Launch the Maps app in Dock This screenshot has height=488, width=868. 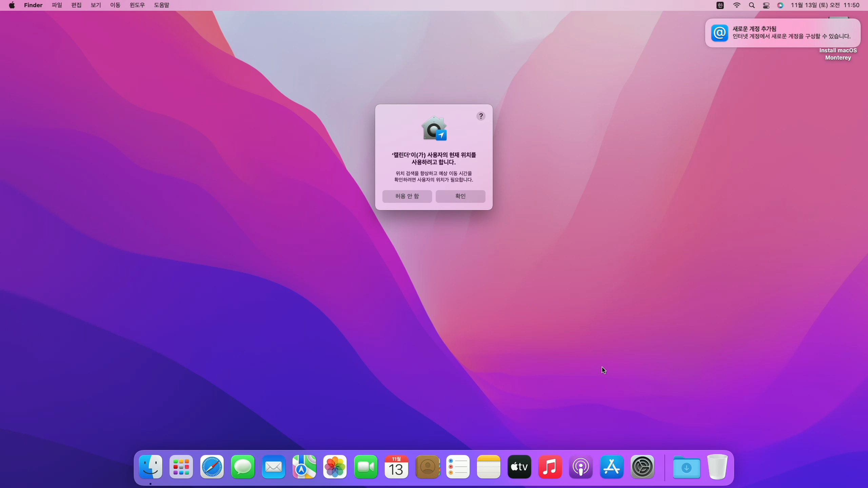(304, 467)
